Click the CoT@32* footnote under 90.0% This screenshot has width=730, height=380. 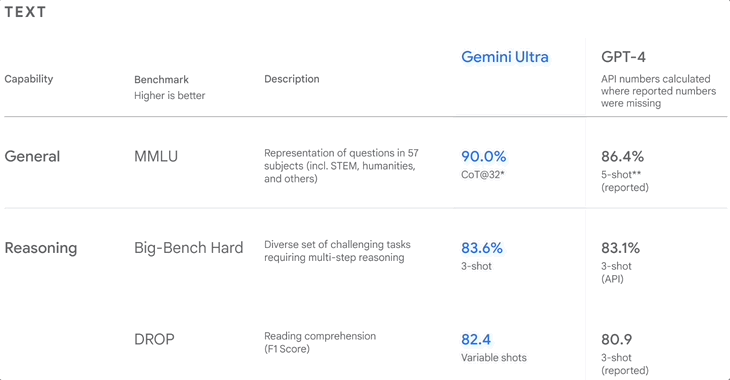pos(483,175)
